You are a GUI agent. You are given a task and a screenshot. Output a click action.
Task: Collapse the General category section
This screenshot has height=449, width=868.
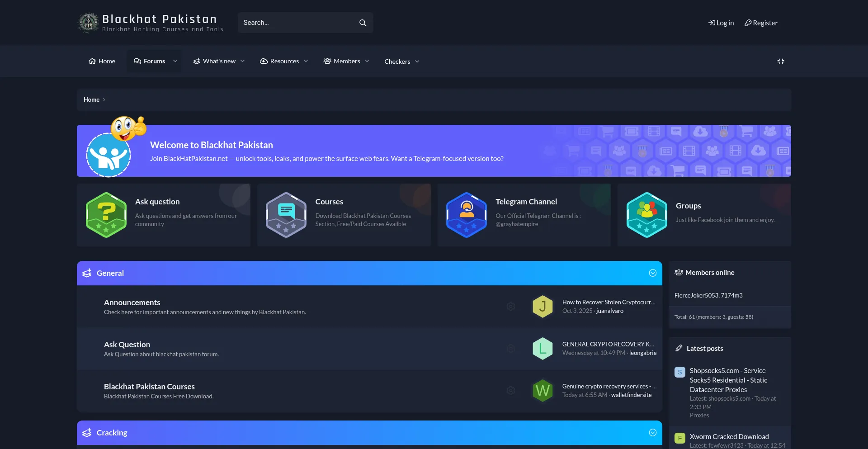(652, 273)
